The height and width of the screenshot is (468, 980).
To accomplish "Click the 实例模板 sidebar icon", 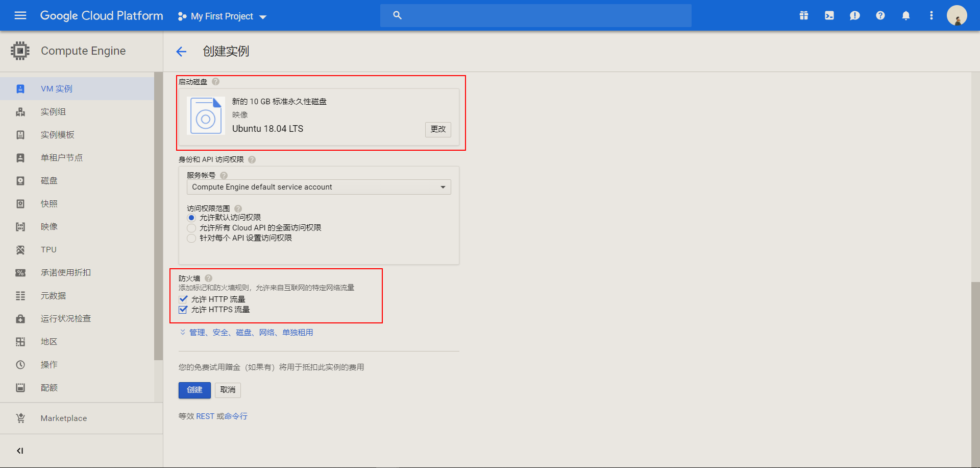I will (20, 135).
